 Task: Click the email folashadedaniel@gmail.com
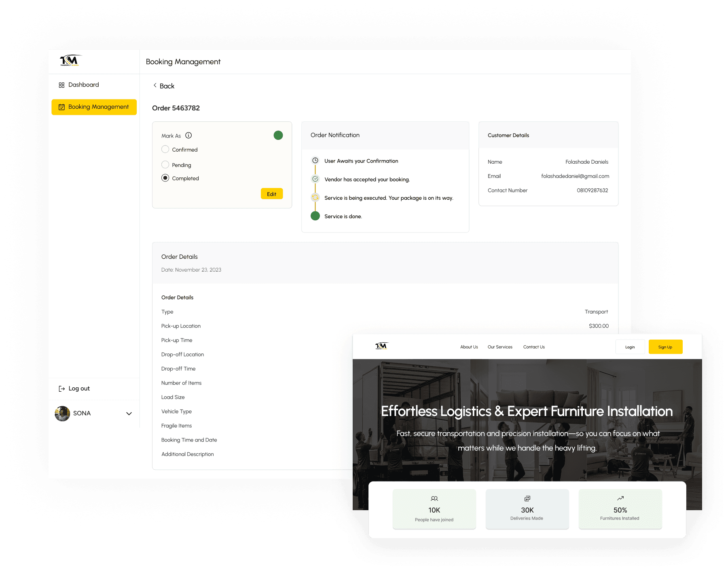click(x=575, y=176)
